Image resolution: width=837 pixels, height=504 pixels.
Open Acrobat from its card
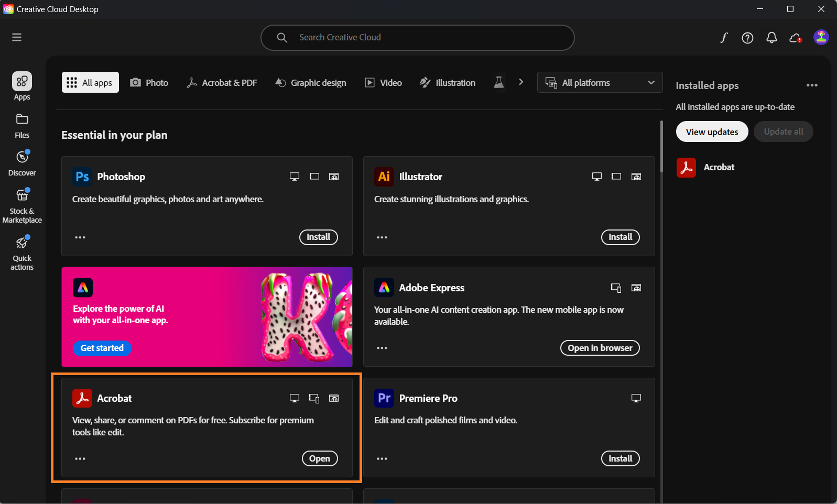[320, 458]
